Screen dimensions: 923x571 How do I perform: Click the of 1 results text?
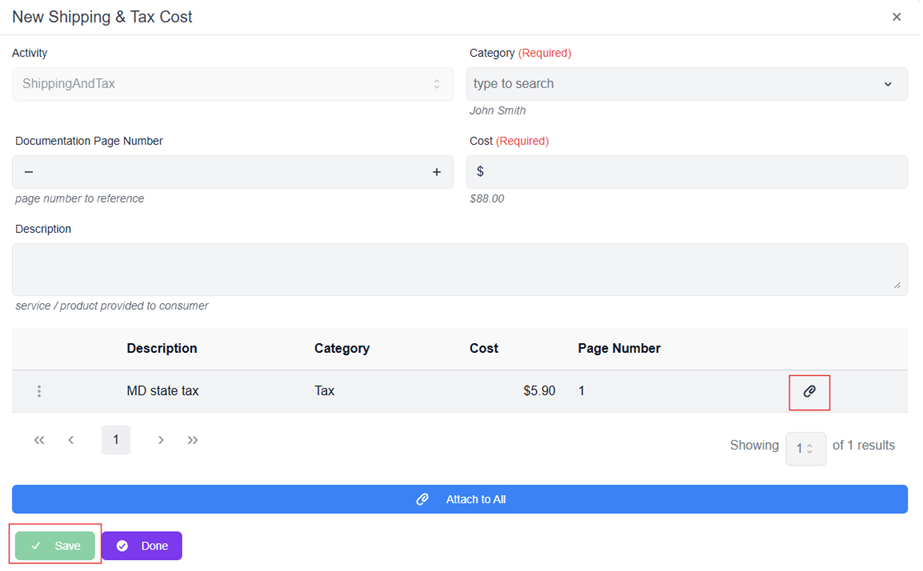[864, 445]
